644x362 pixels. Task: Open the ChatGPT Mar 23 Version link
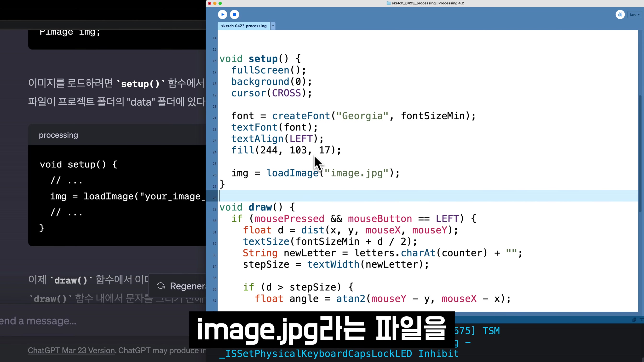[x=71, y=351]
